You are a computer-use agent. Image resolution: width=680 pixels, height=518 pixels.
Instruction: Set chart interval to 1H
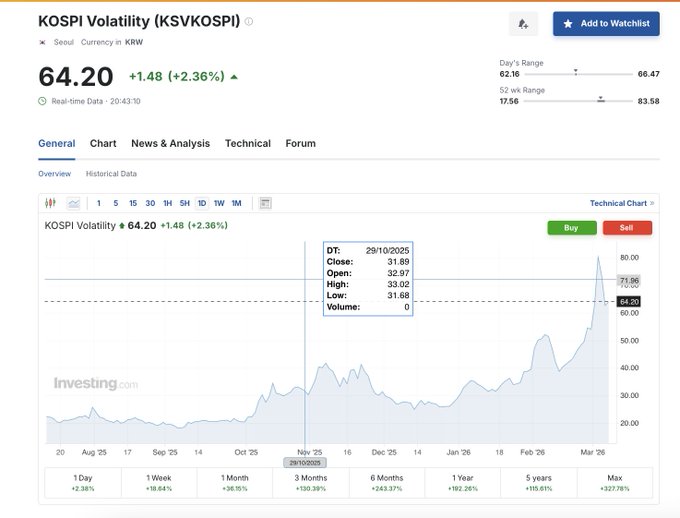pos(167,203)
